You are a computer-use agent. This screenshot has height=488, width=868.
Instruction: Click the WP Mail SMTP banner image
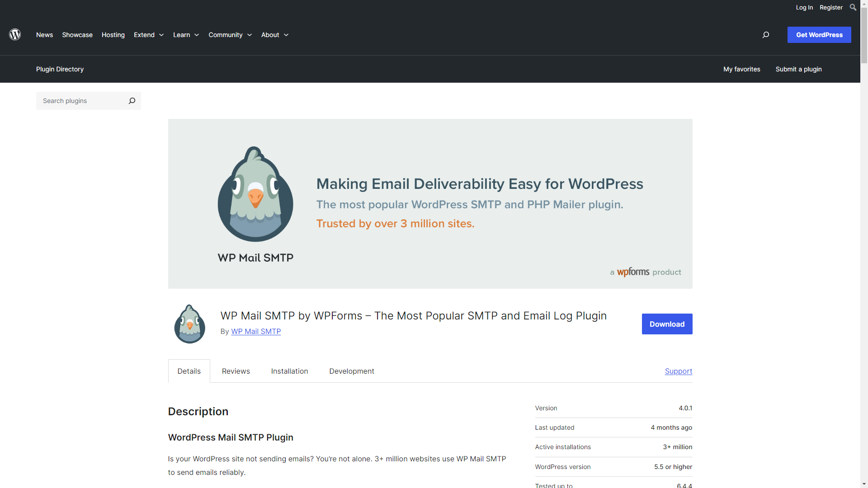coord(430,204)
